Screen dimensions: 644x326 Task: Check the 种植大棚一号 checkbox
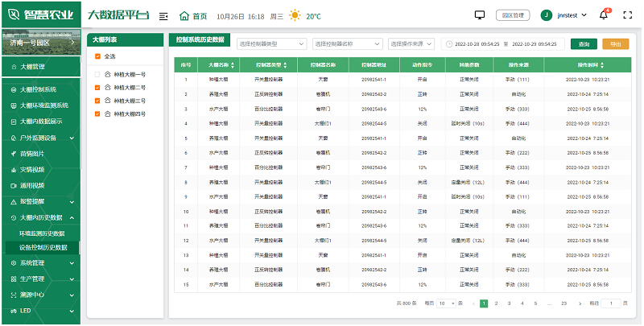coord(98,74)
